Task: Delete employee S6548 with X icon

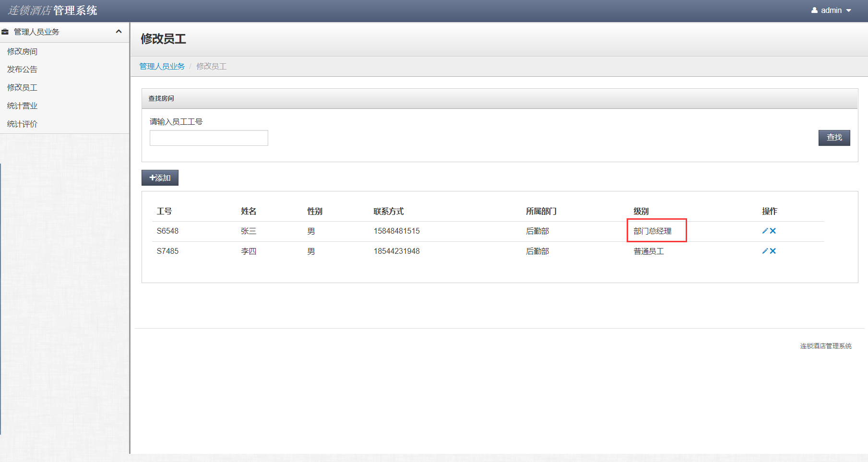Action: [773, 231]
